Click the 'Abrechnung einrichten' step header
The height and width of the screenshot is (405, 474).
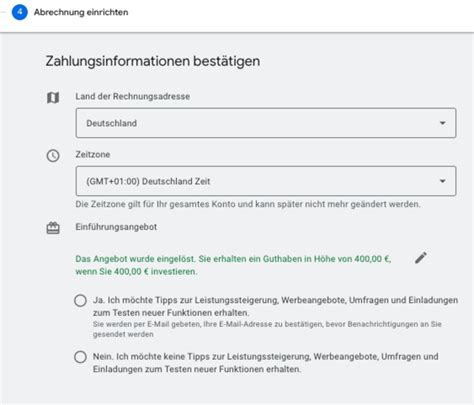coord(81,12)
